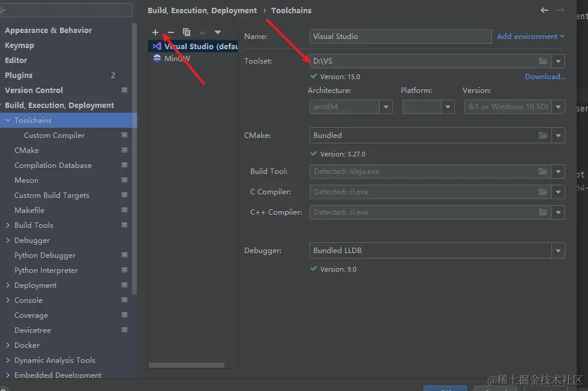Click project-level icon beside Custom Compiler
The image size is (588, 391).
[x=125, y=135]
